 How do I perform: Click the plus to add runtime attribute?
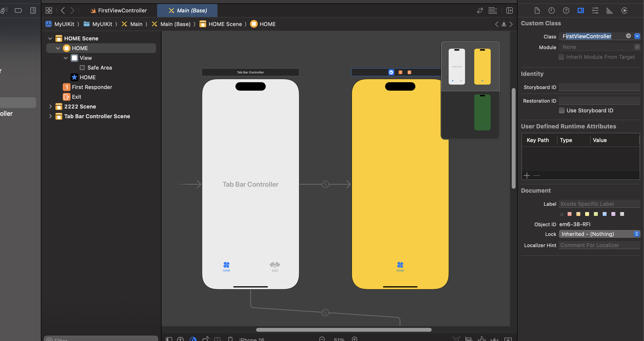tap(527, 176)
